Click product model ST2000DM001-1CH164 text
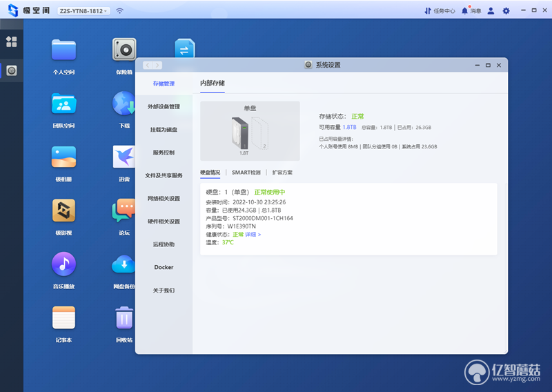Viewport: 552px width, 392px height. click(x=263, y=218)
